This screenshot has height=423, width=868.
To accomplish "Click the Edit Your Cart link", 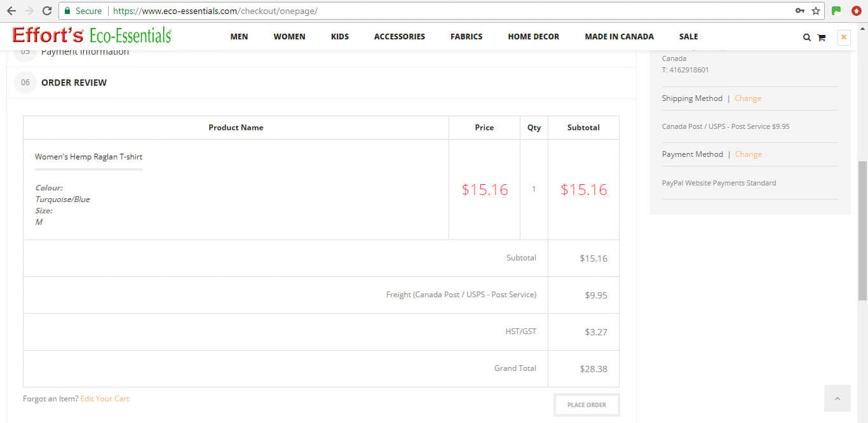I will coord(105,399).
